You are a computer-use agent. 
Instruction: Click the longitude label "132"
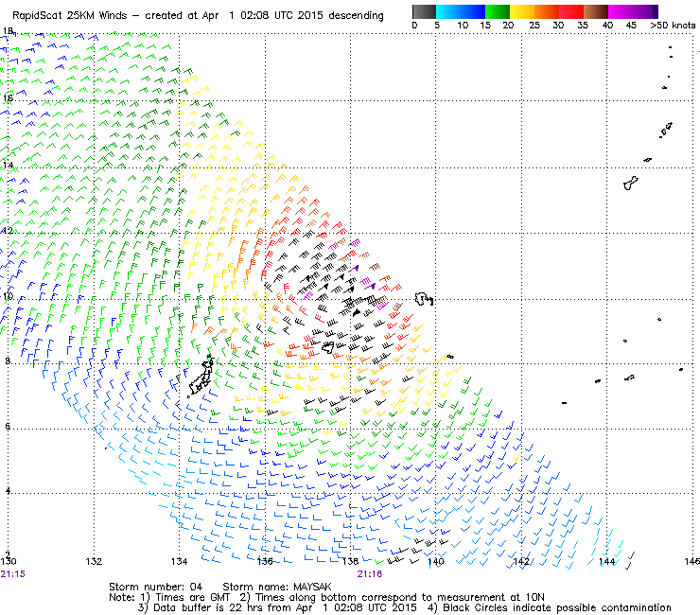tap(94, 562)
